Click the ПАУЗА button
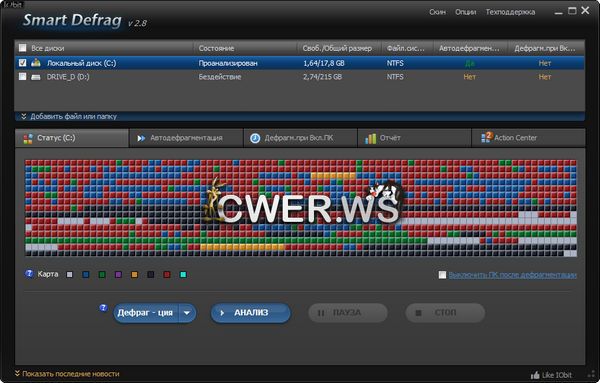600x383 pixels. 348,313
